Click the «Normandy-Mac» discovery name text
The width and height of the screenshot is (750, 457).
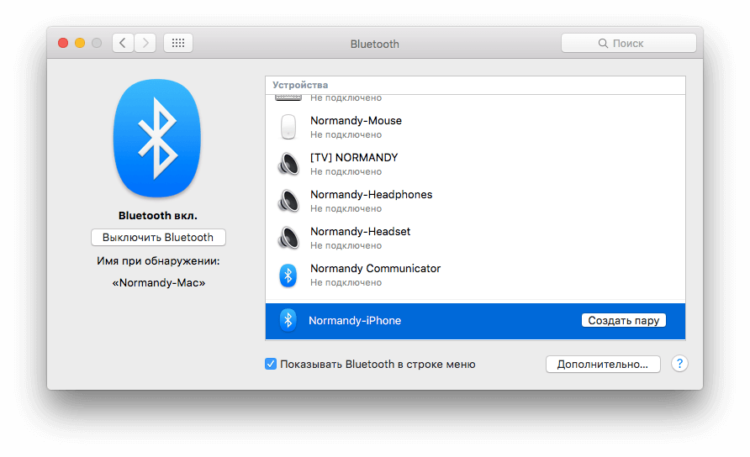coord(158,283)
